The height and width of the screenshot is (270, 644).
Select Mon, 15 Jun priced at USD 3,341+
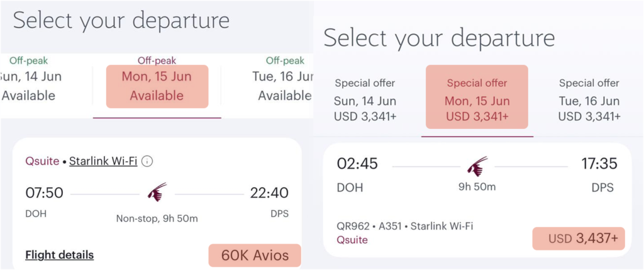pos(477,100)
